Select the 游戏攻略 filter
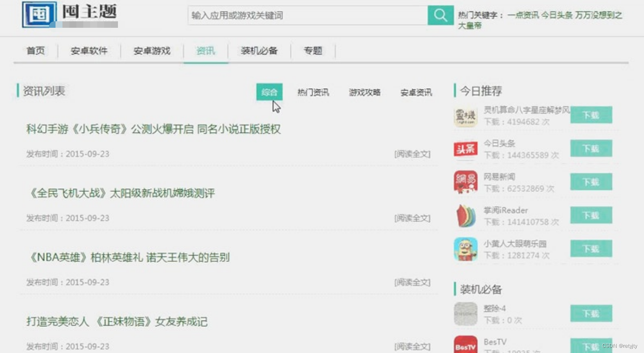The width and height of the screenshot is (644, 353). pyautogui.click(x=364, y=92)
